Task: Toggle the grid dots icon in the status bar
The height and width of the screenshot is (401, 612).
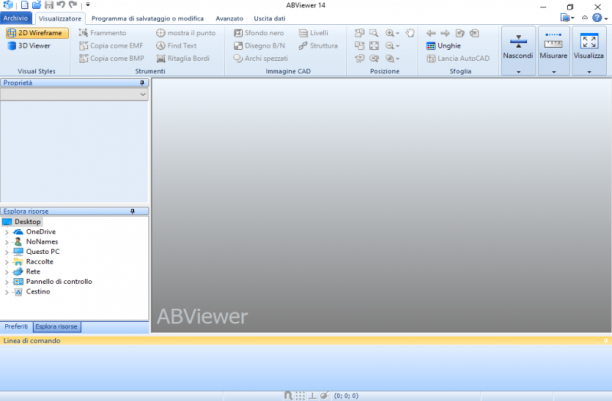Action: pyautogui.click(x=300, y=396)
